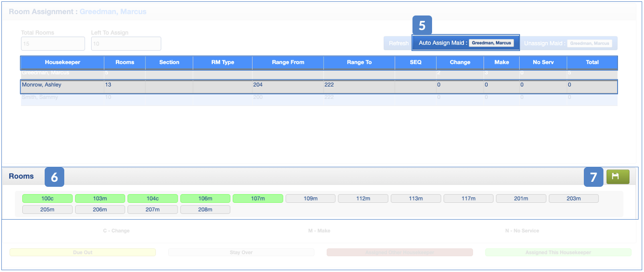Screen dimensions: 644x272
Task: Sort by Housekeeper column header
Action: pos(62,62)
